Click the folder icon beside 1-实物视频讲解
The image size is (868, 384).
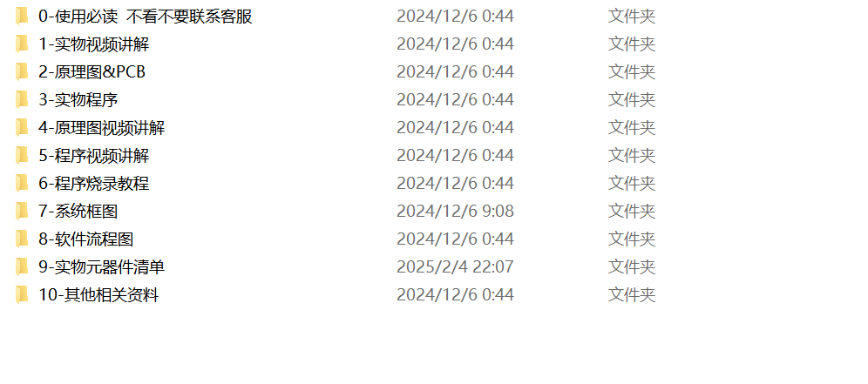click(22, 44)
